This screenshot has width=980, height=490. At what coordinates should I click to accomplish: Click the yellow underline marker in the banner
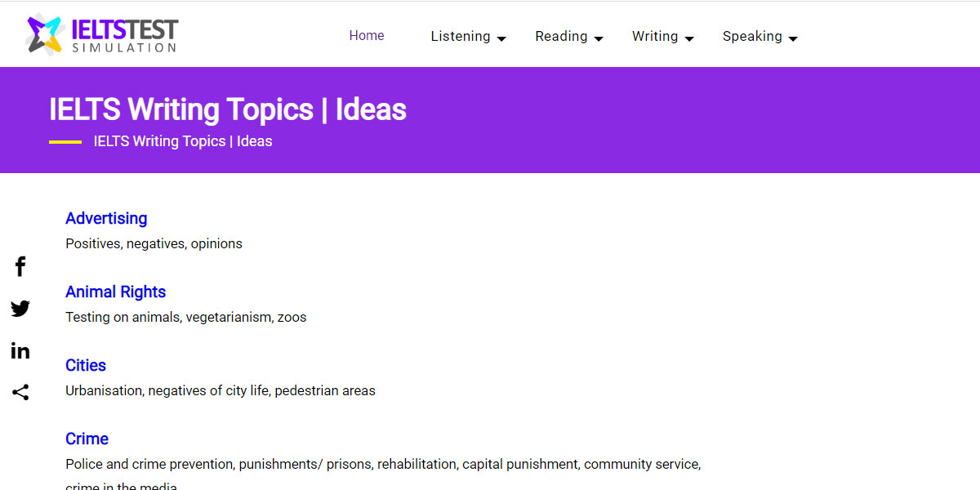(x=67, y=140)
